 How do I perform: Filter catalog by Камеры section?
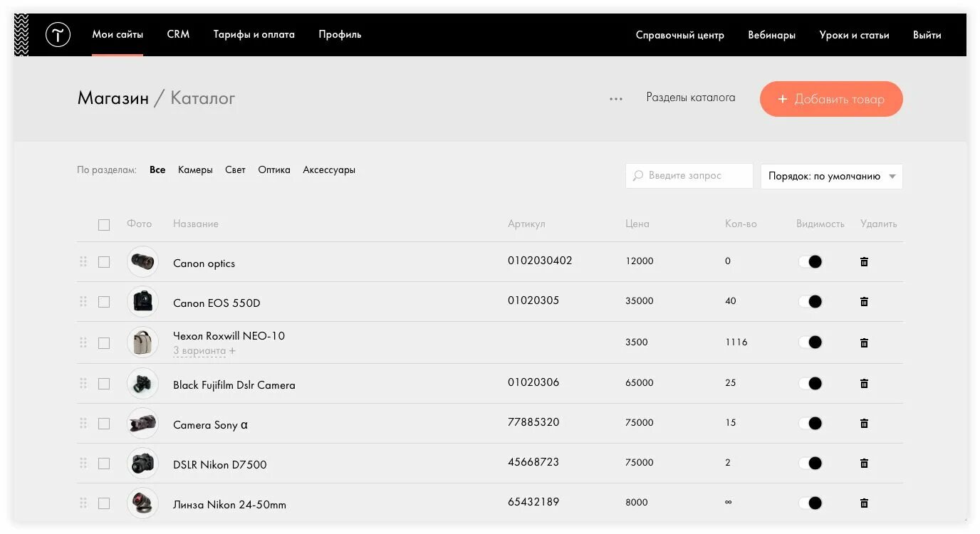[x=195, y=170]
